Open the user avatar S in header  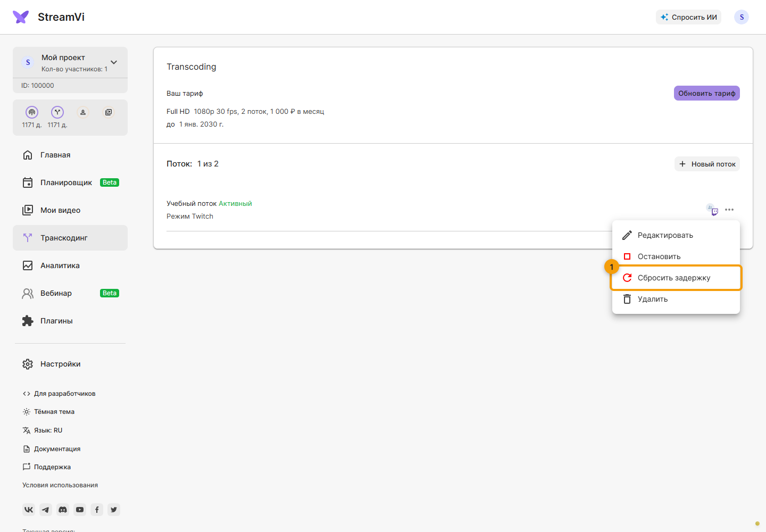[742, 17]
